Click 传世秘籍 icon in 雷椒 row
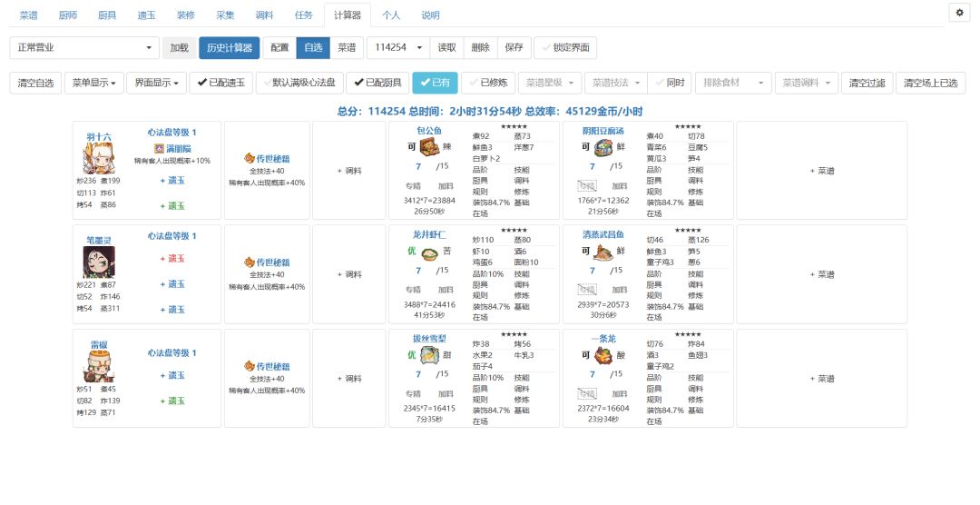 [x=250, y=366]
